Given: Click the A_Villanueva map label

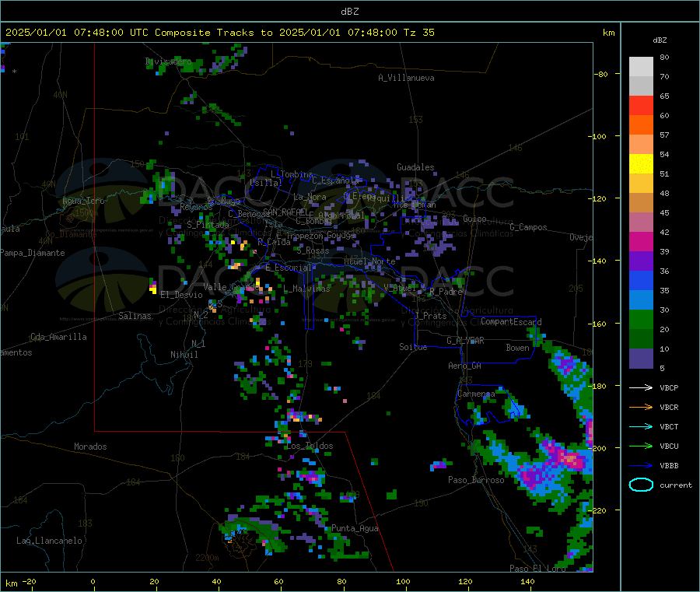Looking at the screenshot, I should (x=406, y=78).
